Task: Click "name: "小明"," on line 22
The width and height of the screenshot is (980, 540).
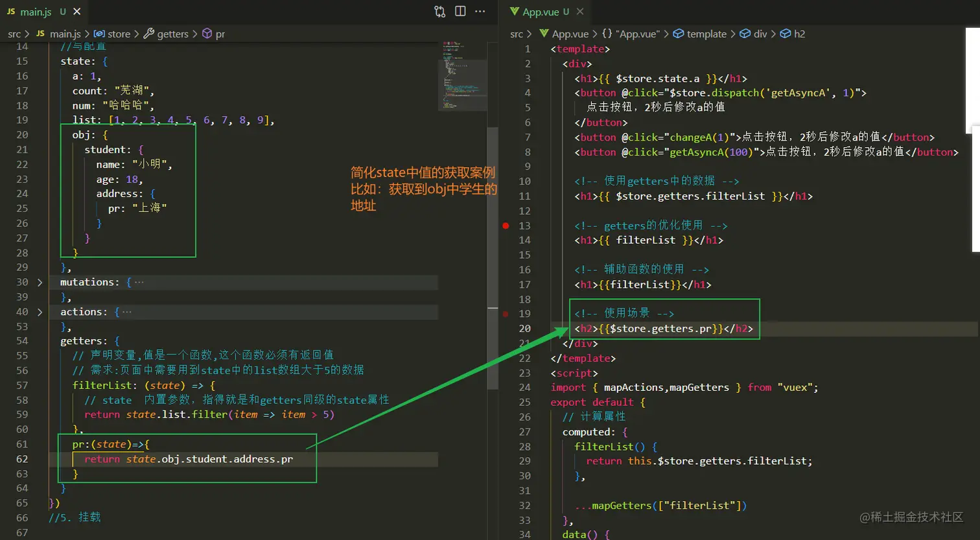Action: point(134,164)
